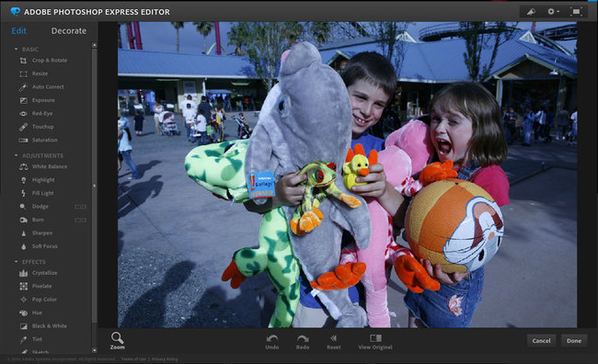Collapse the Basic section
Screen dimensions: 598x364
point(16,49)
